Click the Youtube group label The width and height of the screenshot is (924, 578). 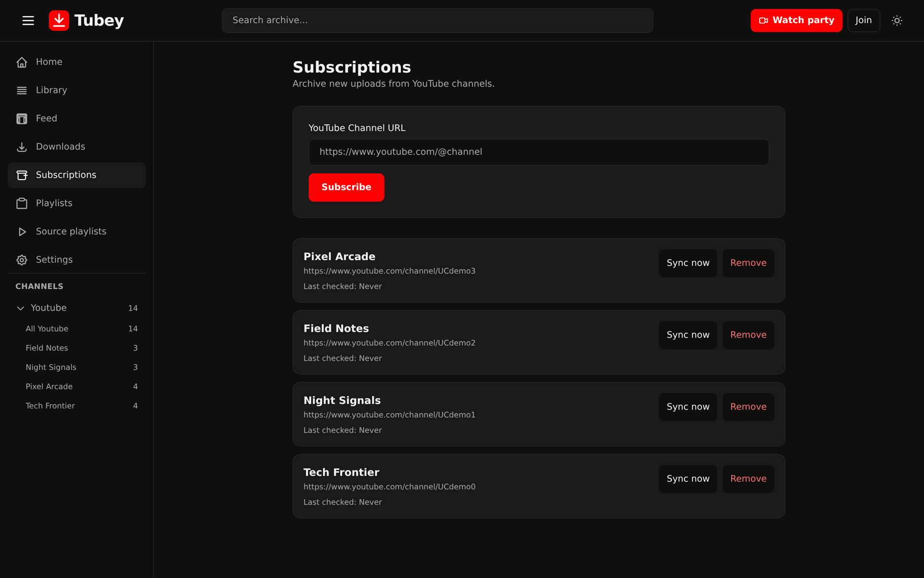pos(49,308)
